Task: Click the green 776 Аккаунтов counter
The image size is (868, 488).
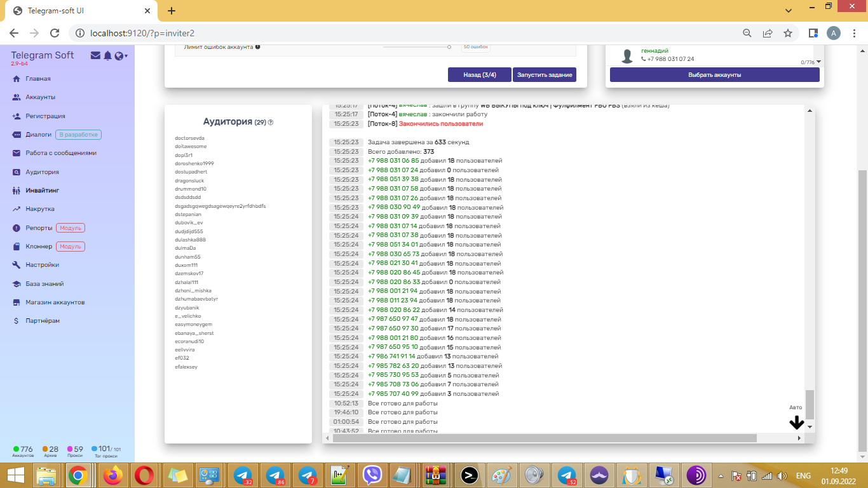Action: pos(23,451)
